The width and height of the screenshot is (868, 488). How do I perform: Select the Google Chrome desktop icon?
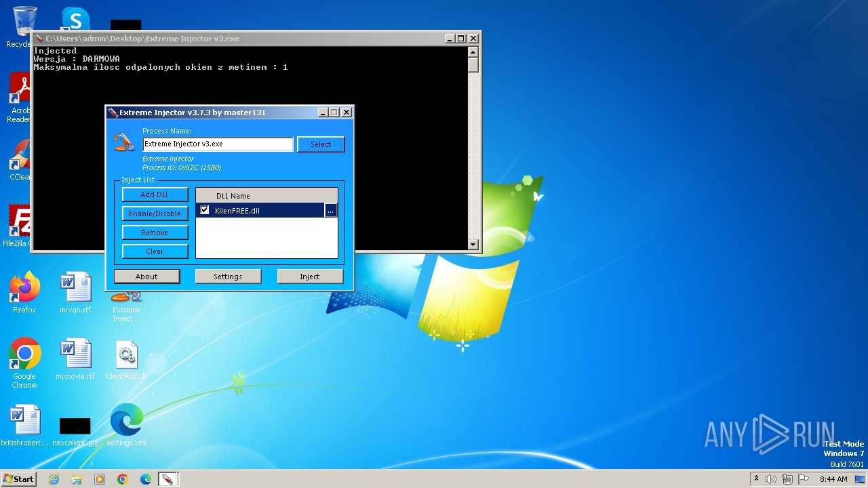(24, 363)
